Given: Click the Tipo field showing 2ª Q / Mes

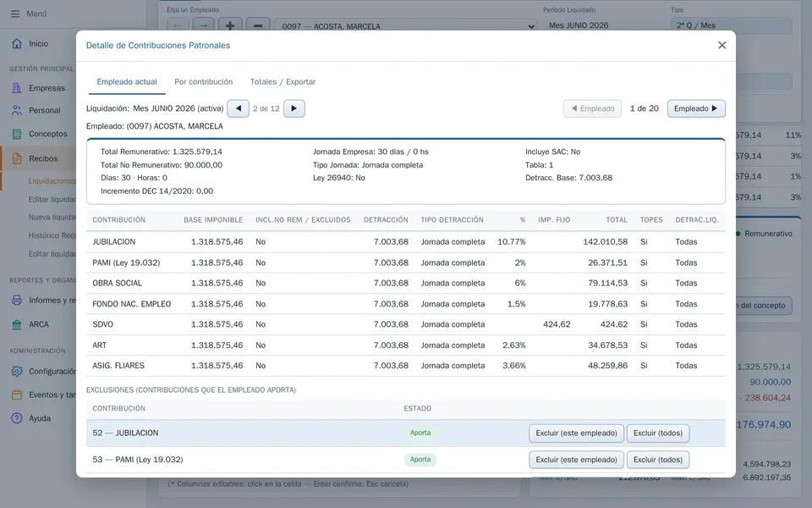Looking at the screenshot, I should (x=731, y=25).
